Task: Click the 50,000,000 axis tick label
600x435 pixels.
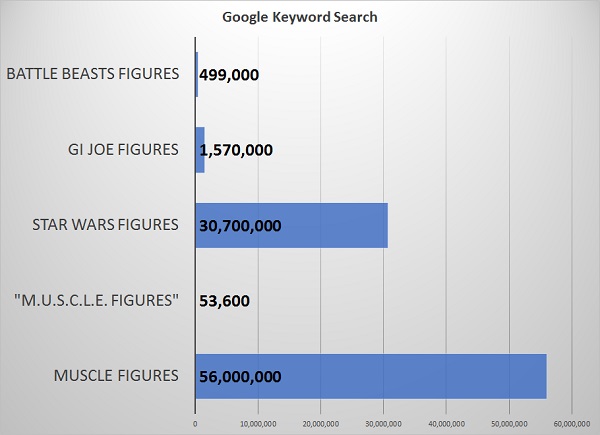Action: click(509, 424)
